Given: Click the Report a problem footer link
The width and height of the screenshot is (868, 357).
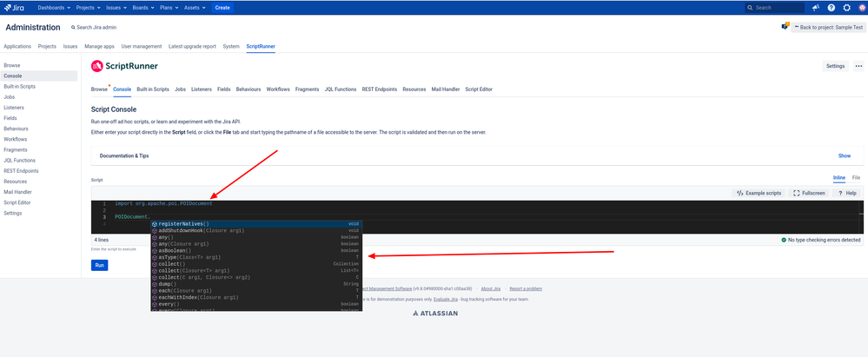Looking at the screenshot, I should point(526,288).
